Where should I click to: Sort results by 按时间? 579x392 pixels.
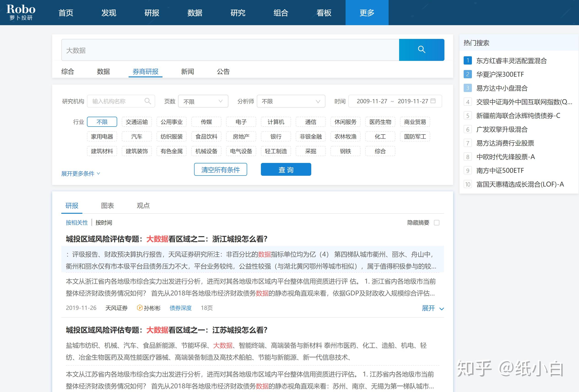tap(104, 223)
